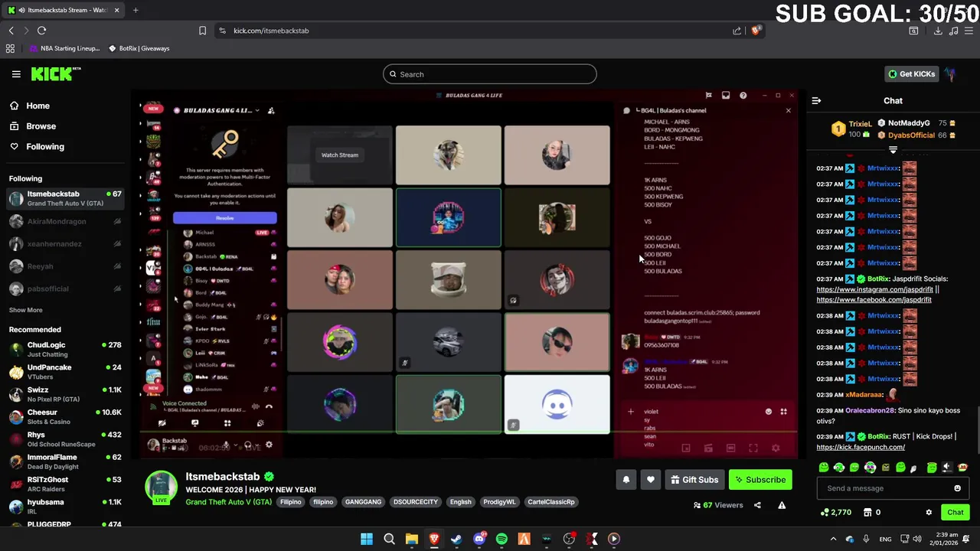This screenshot has height=551, width=980.
Task: Open the bookmarks apps grid icon
Action: tap(10, 48)
